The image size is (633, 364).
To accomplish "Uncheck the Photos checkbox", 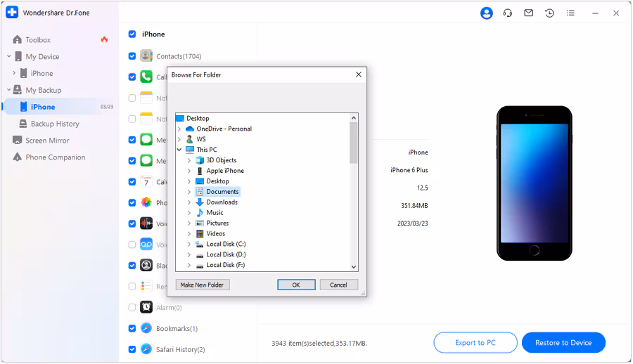I will (x=132, y=203).
